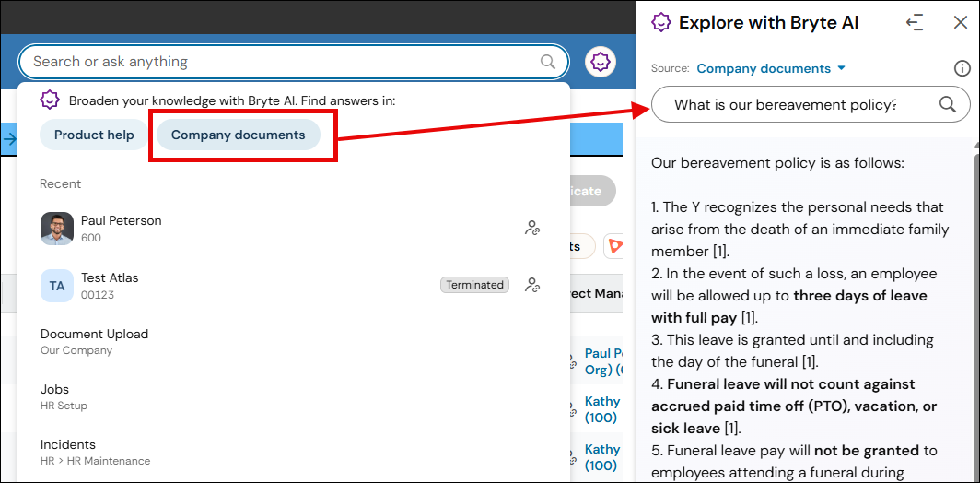
Task: Click the bereavement policy question field
Action: coord(811,104)
